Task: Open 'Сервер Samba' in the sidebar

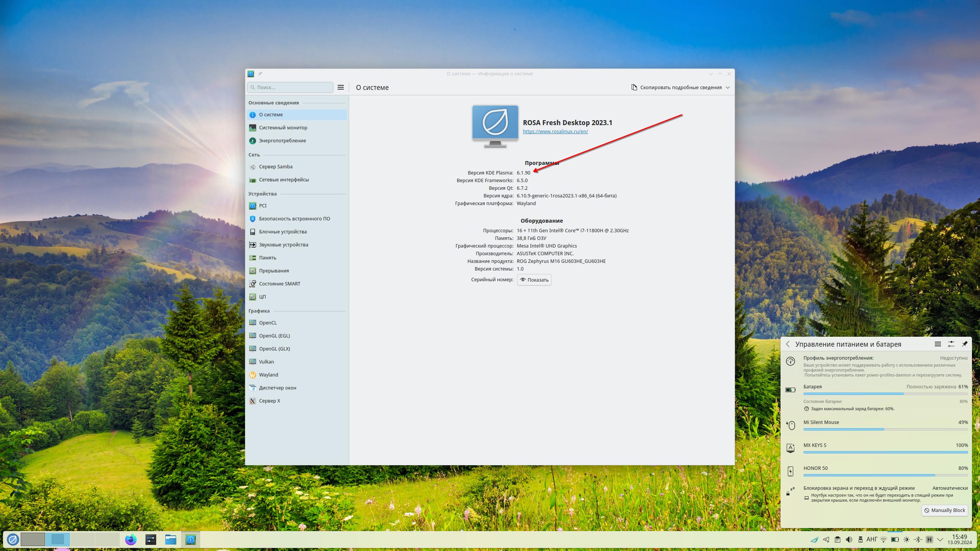Action: [x=297, y=167]
